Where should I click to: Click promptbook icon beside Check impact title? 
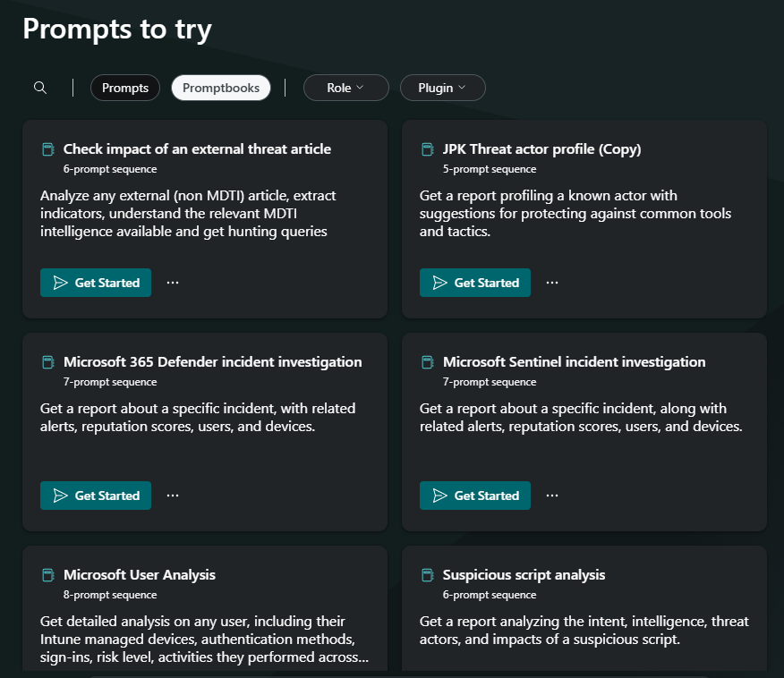pos(48,149)
